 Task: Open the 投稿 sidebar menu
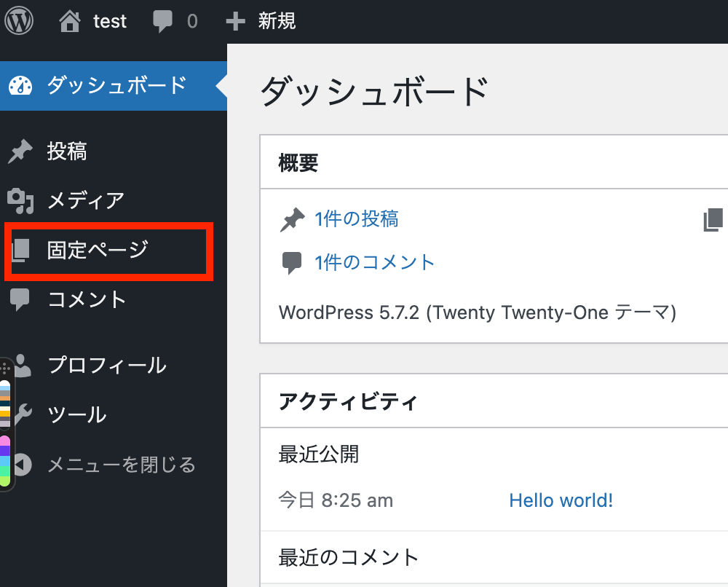(x=67, y=151)
